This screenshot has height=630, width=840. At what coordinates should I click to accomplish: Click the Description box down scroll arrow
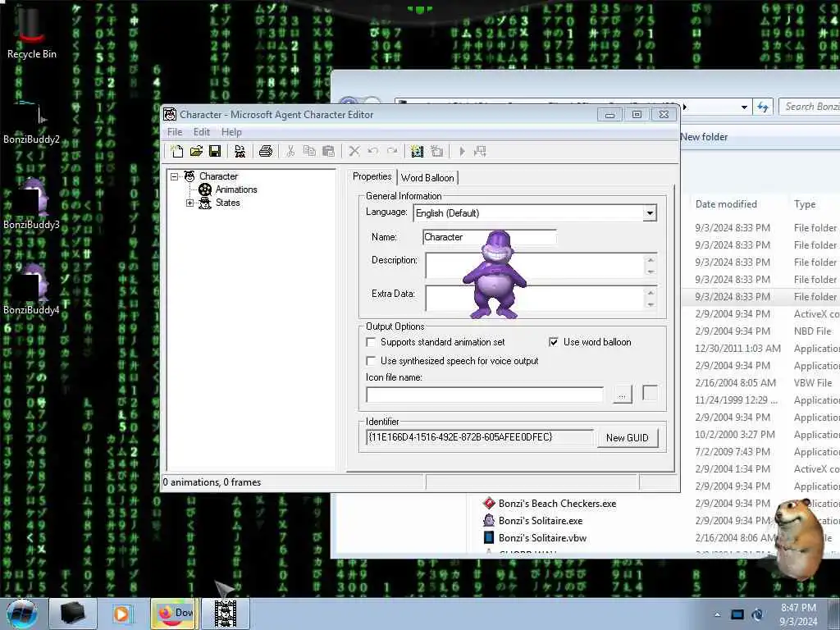pyautogui.click(x=651, y=272)
